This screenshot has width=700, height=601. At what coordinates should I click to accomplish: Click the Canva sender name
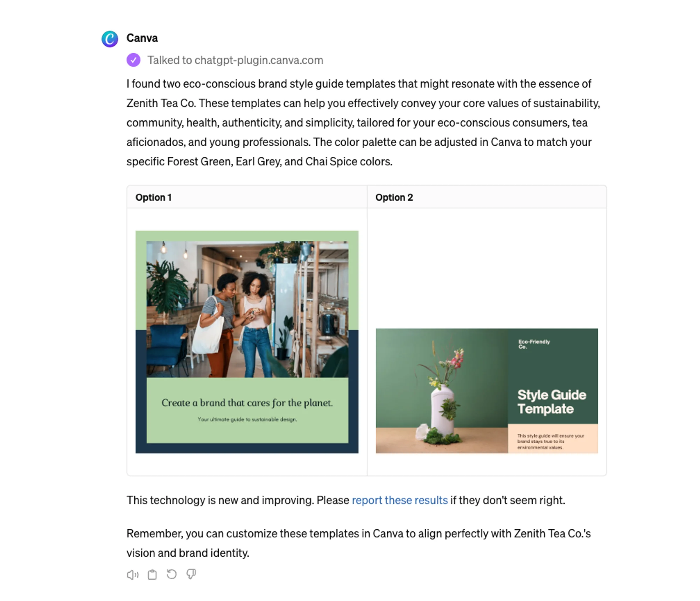point(142,38)
